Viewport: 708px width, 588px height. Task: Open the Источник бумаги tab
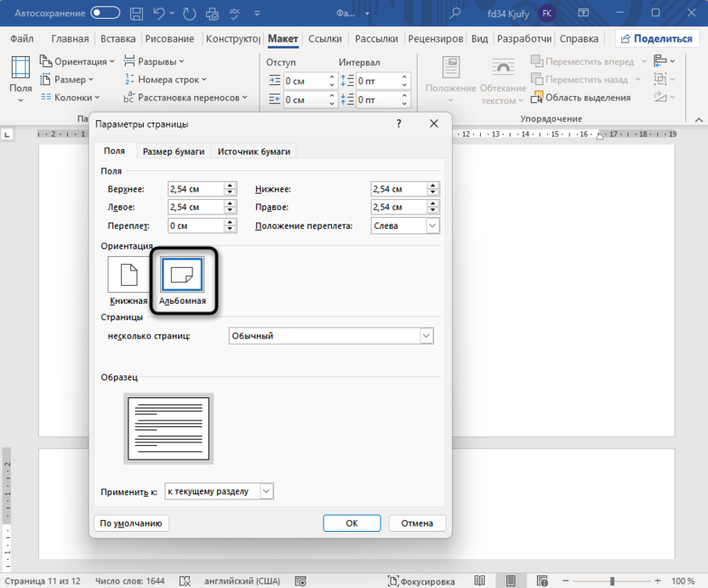(x=254, y=151)
